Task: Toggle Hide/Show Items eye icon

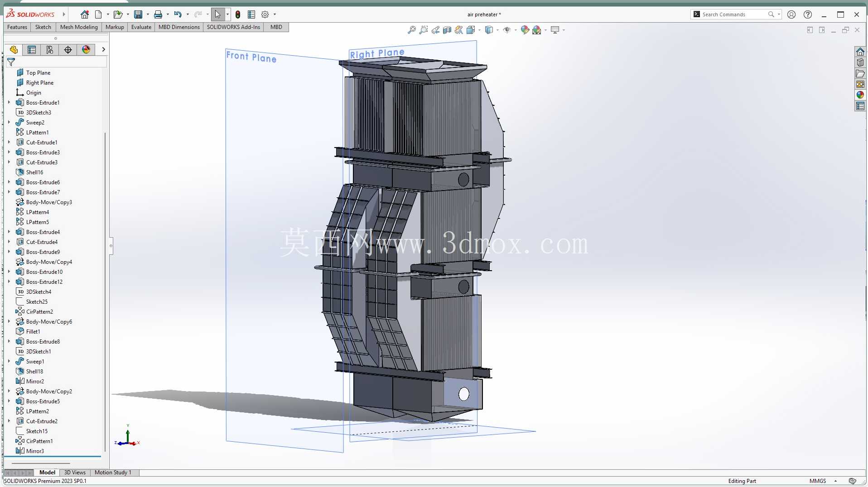Action: [507, 30]
